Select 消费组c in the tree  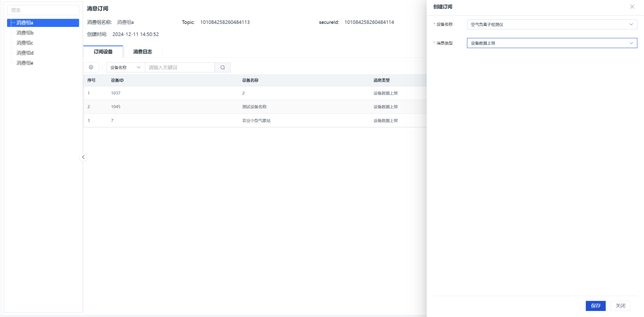(25, 43)
